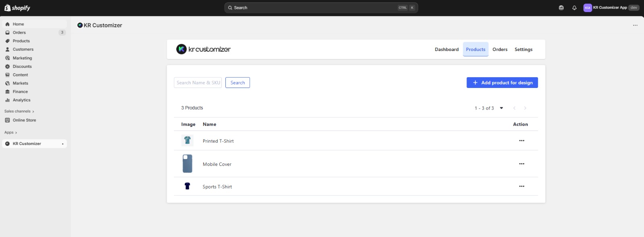The height and width of the screenshot is (237, 644).
Task: Click the KR Customizer page title
Action: click(103, 25)
